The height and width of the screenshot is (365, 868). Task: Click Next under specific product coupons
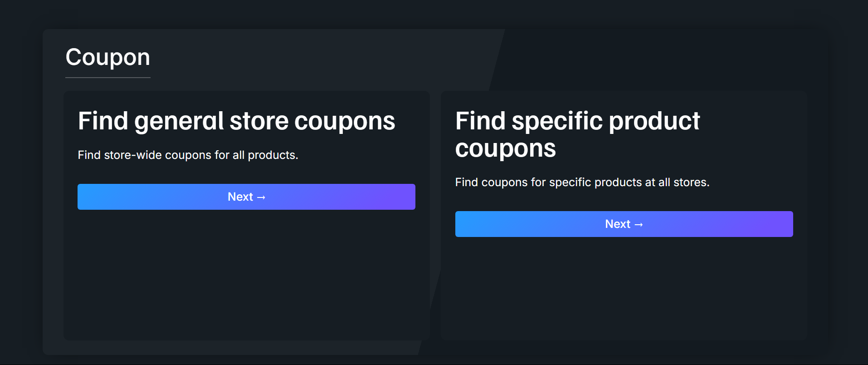point(624,224)
